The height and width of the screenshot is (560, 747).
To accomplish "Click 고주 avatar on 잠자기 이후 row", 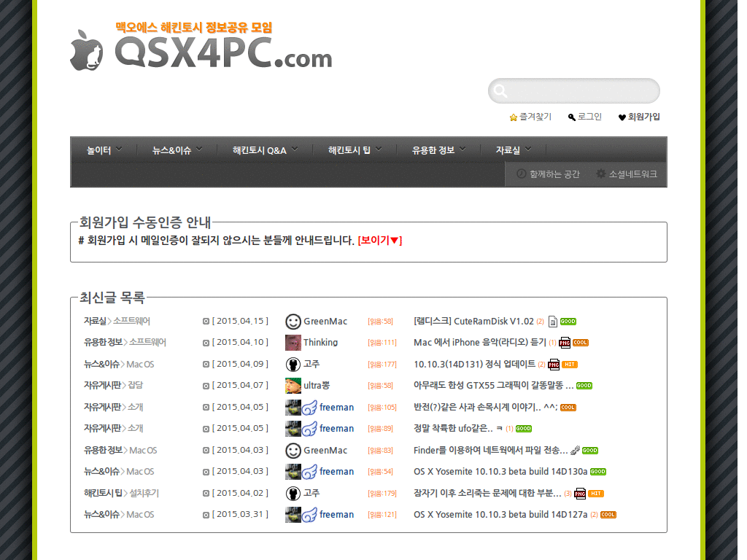I will [x=293, y=494].
